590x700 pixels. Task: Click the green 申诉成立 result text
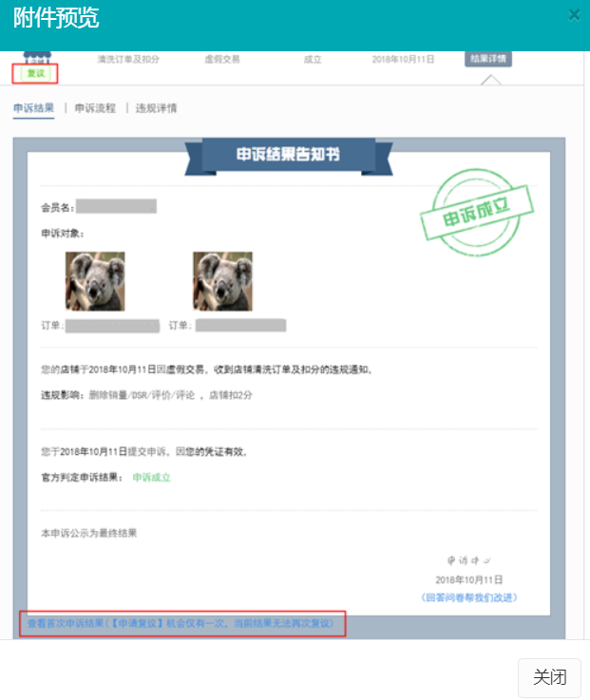(151, 478)
